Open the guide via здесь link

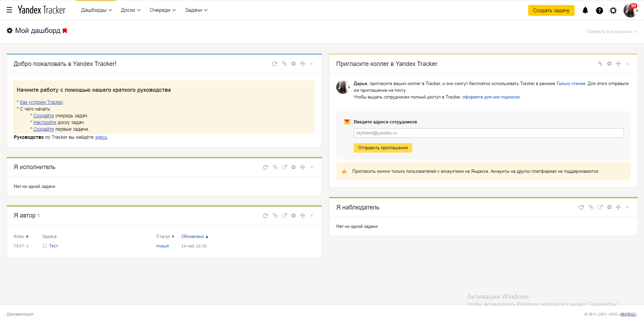point(101,137)
